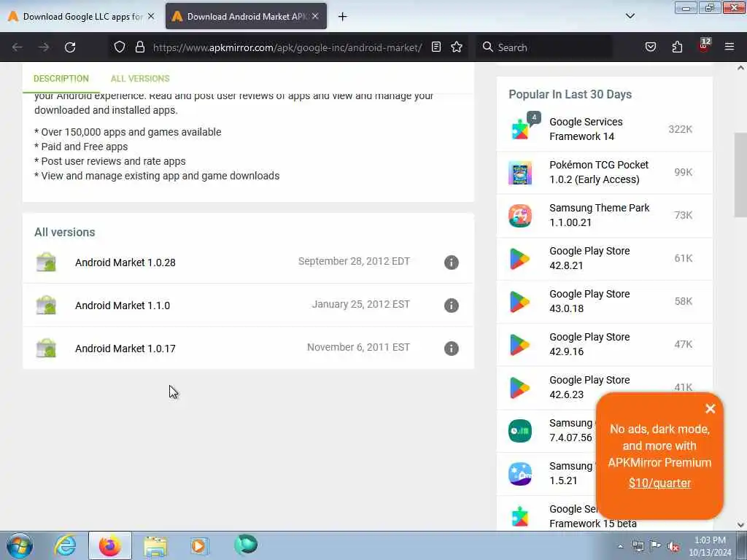Switch to the ALL VERSIONS tab
This screenshot has width=747, height=560.
point(140,79)
